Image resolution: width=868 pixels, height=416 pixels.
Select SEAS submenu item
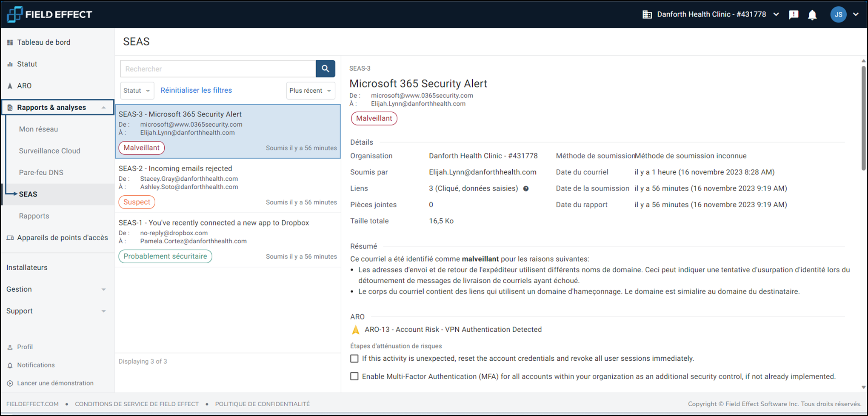click(x=28, y=194)
